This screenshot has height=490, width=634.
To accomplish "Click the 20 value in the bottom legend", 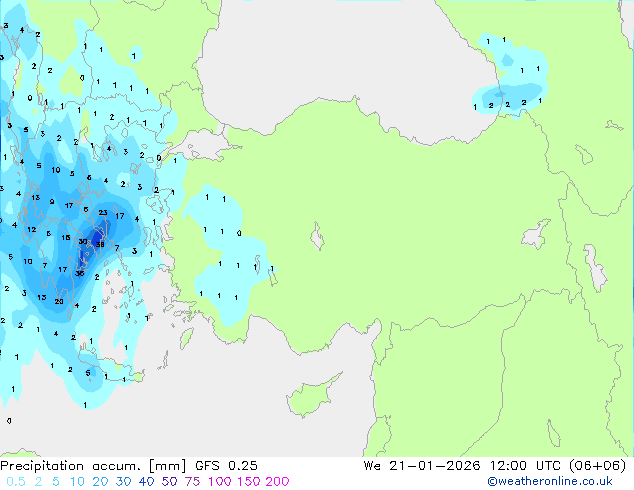I will click(x=100, y=482).
